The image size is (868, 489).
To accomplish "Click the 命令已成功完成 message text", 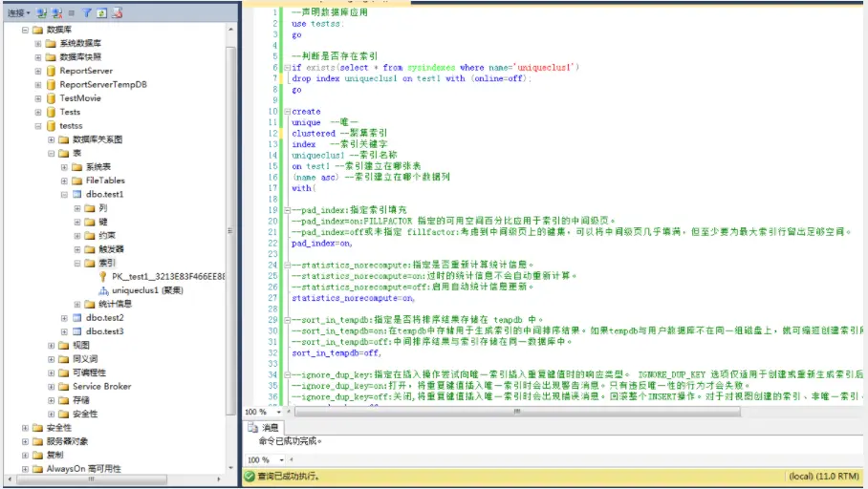I will 290,441.
